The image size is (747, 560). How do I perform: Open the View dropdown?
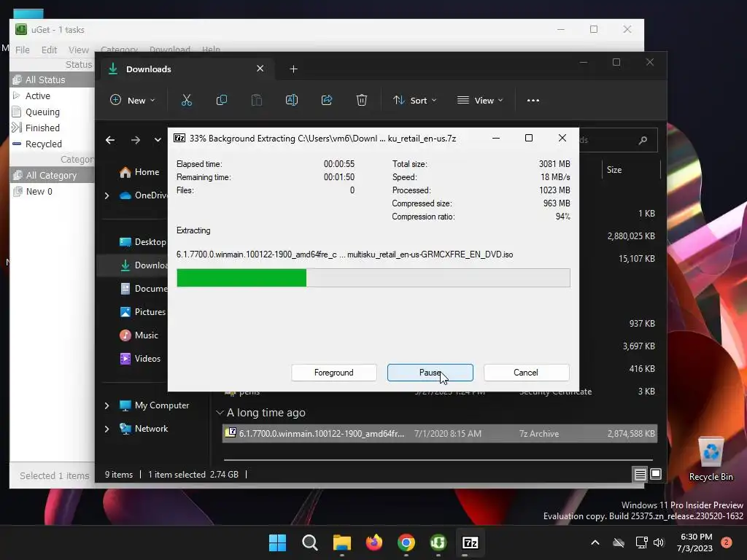[480, 101]
